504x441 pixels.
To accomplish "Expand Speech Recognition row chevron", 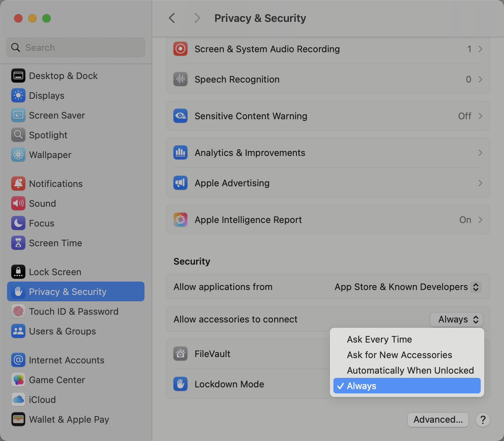I will [x=480, y=79].
